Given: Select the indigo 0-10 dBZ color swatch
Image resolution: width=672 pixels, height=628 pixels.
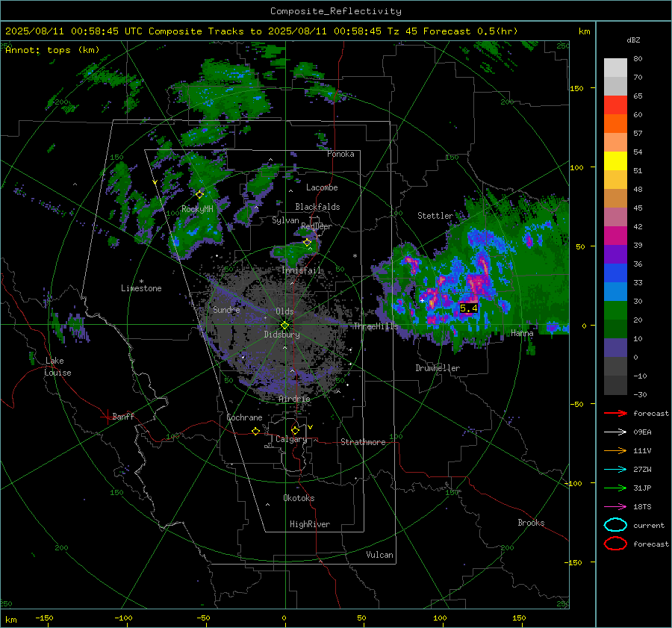Looking at the screenshot, I should point(615,347).
